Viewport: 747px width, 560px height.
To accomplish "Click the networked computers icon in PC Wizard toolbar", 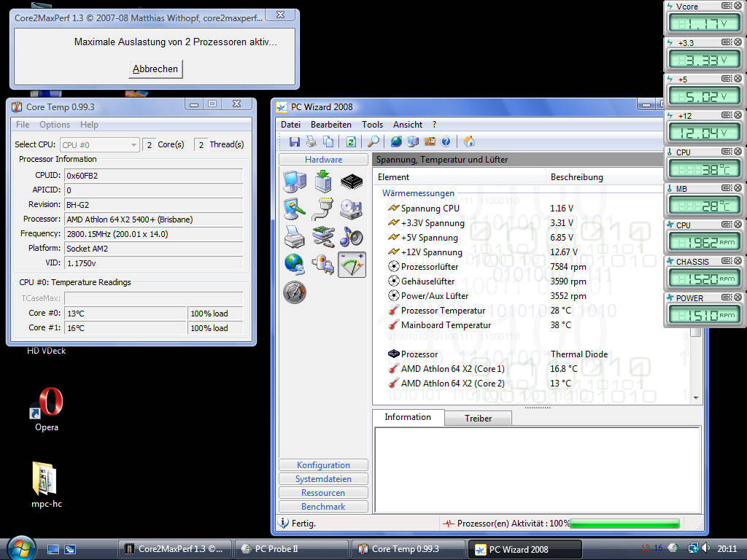I will tap(413, 141).
